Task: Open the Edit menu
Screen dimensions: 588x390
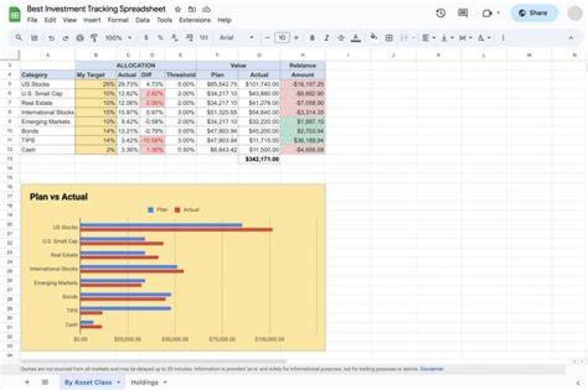Action: (50, 20)
